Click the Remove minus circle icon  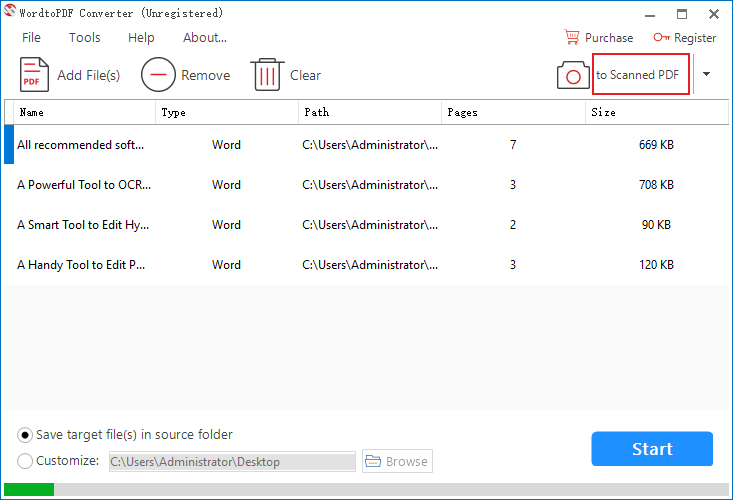point(158,75)
